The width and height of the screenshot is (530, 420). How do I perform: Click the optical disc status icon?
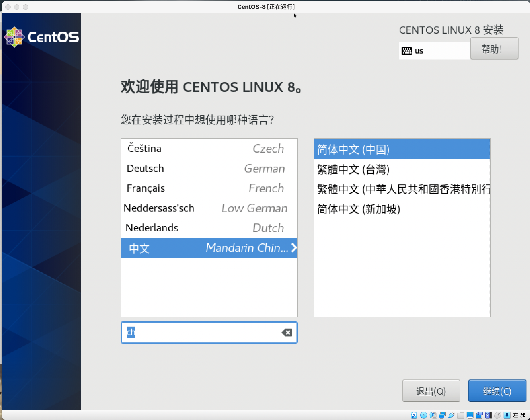[x=424, y=415]
